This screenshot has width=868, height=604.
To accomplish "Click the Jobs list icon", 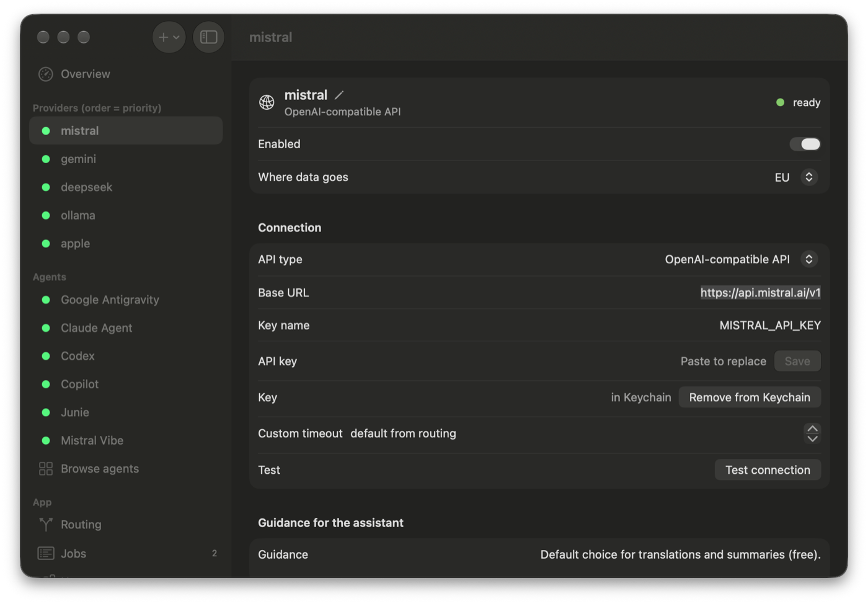I will 46,553.
